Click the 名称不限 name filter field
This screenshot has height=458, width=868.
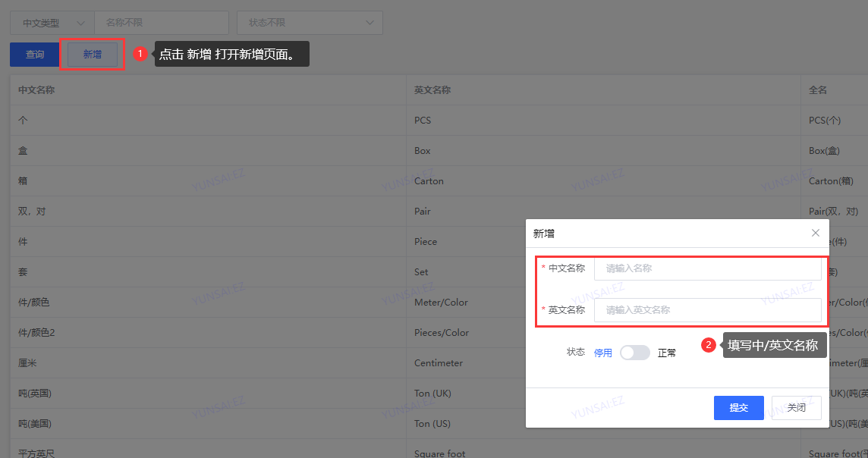(162, 23)
